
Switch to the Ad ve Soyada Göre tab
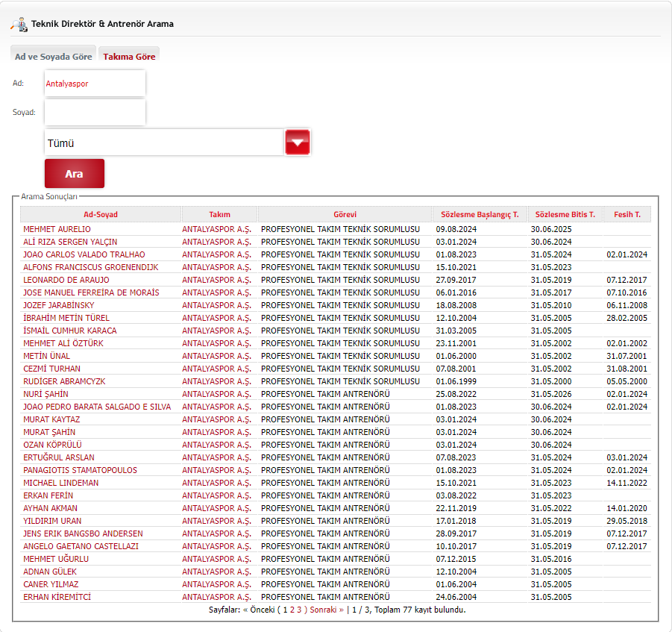click(x=54, y=57)
